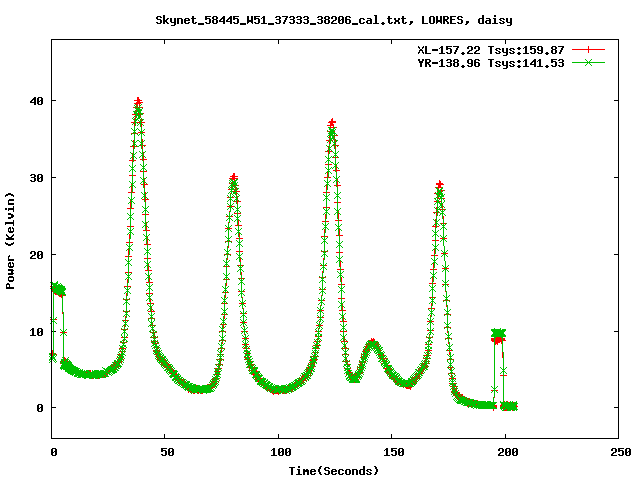Image resolution: width=640 pixels, height=480 pixels.
Task: Click the x-axis tick label 150
Action: 394,452
